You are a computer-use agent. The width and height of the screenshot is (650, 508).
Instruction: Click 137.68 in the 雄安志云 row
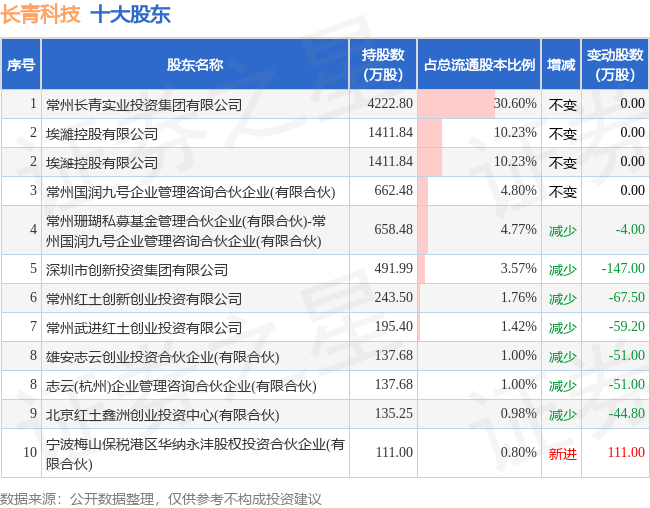(394, 355)
